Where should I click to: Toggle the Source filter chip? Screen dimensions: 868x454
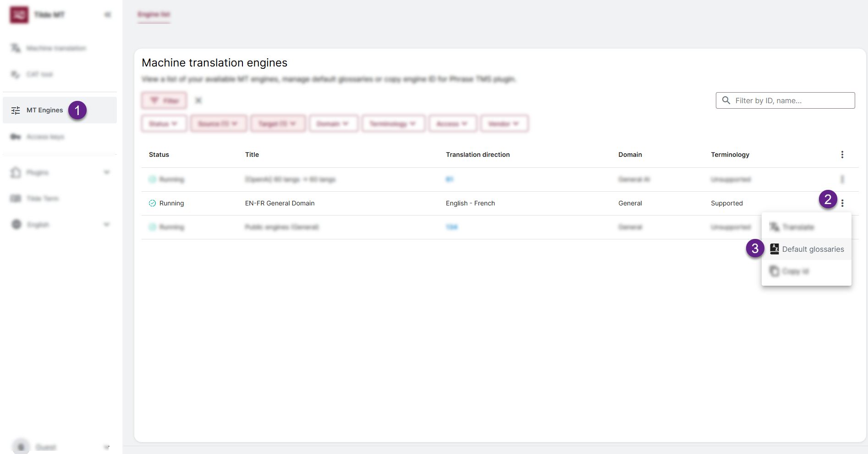pyautogui.click(x=219, y=123)
